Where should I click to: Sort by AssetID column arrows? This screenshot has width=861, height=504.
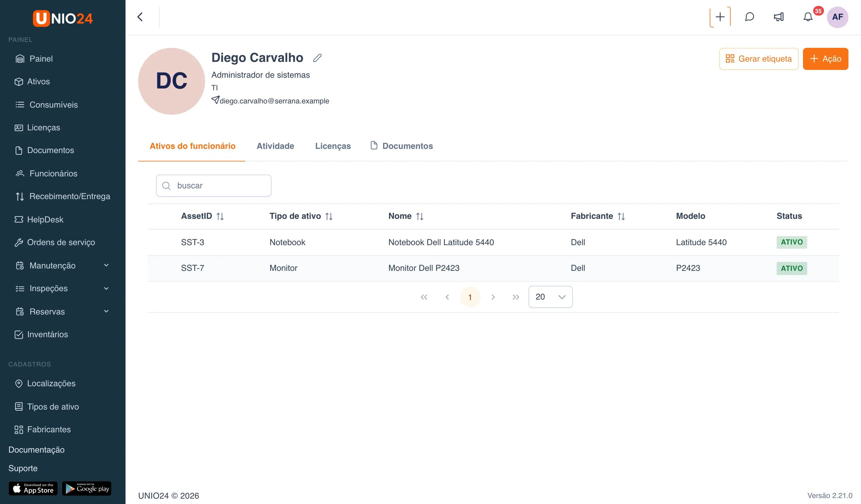(x=220, y=216)
